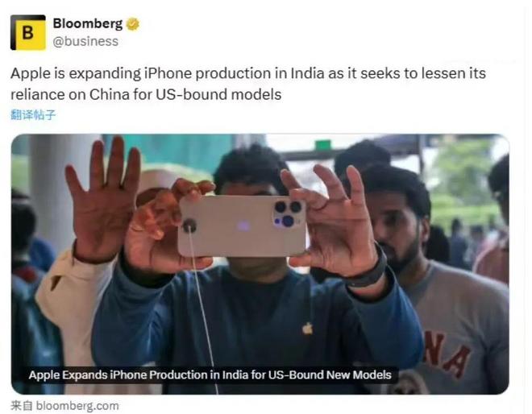Click the Apple logo on the phone back
This screenshot has width=532, height=414.
(x=243, y=226)
